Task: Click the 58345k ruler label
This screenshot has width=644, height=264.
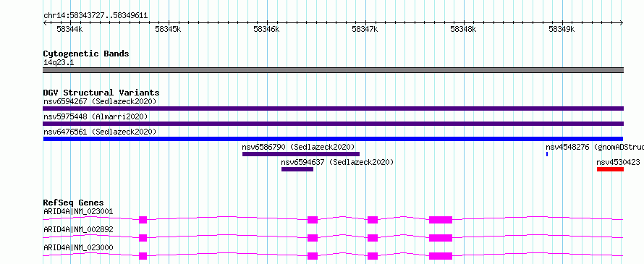Action: click(168, 29)
